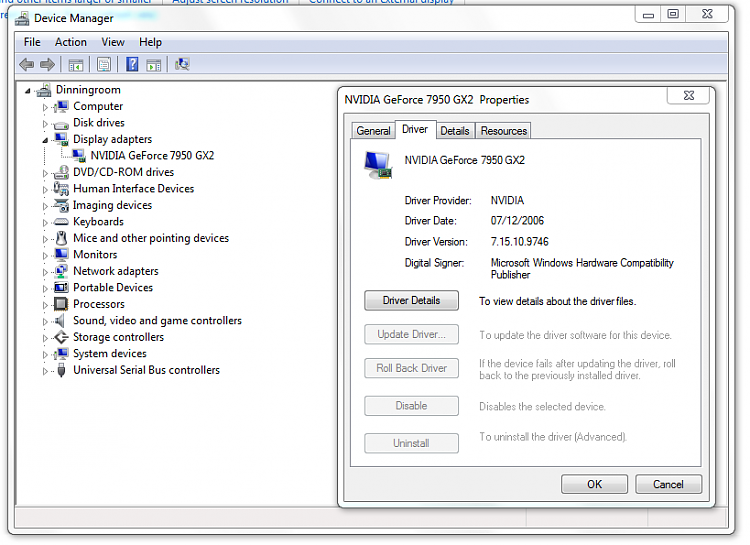
Task: Click the Processors category icon
Action: pyautogui.click(x=61, y=304)
